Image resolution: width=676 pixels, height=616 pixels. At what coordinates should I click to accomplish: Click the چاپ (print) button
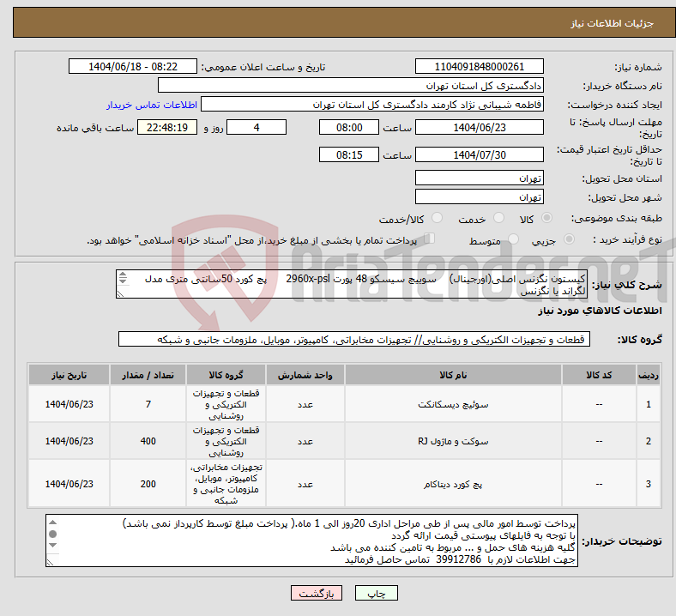pos(376,593)
